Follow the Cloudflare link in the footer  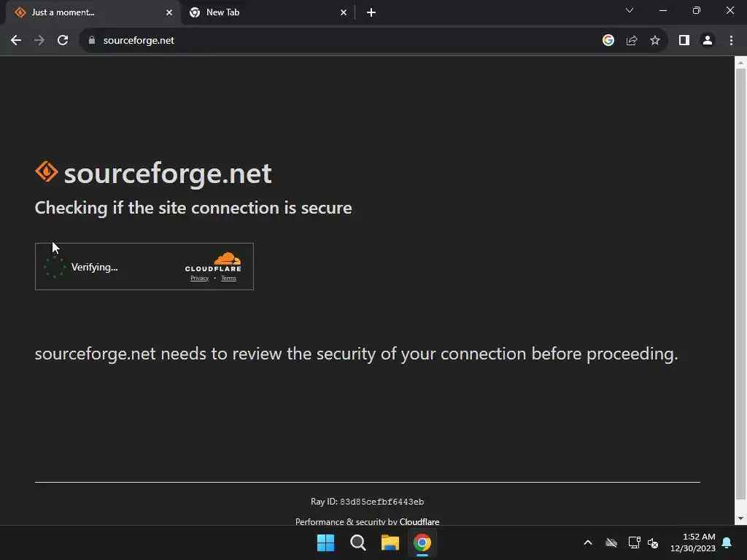[x=419, y=521]
